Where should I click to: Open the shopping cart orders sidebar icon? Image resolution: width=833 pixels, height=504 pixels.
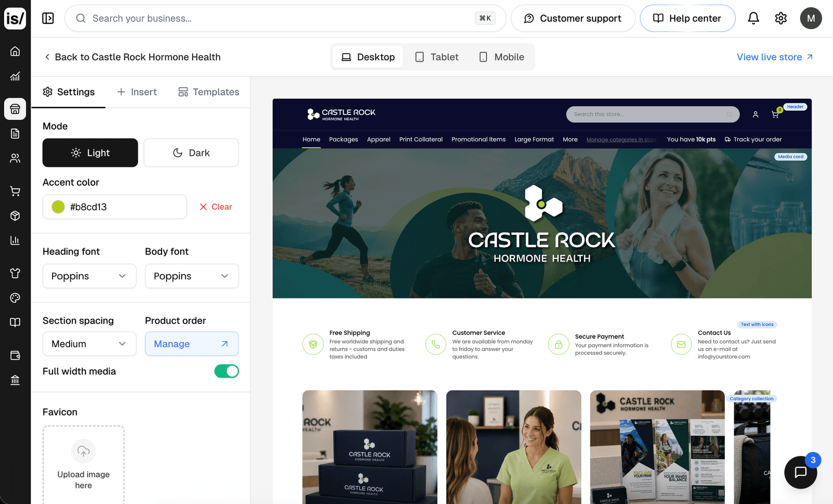pyautogui.click(x=15, y=191)
